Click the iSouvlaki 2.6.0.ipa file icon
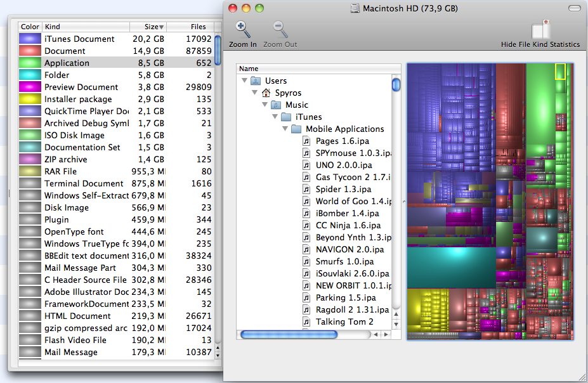The width and height of the screenshot is (588, 383). tap(306, 273)
